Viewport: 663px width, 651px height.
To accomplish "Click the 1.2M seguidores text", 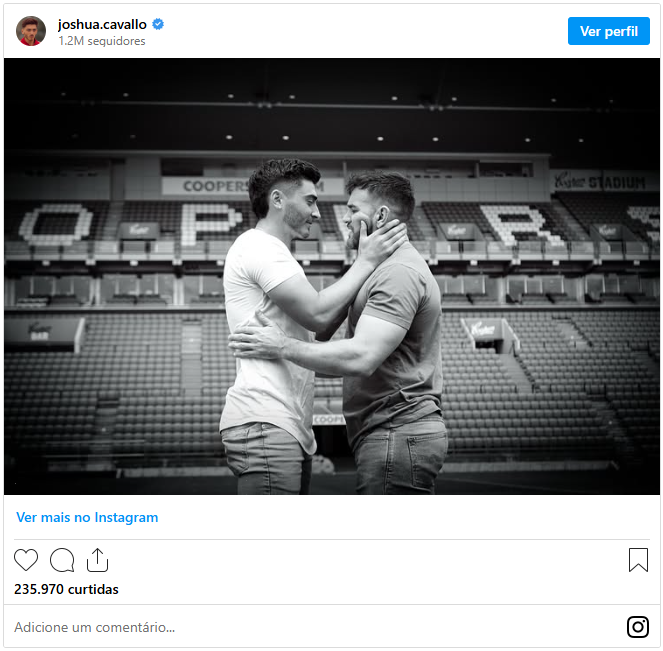I will (x=102, y=41).
